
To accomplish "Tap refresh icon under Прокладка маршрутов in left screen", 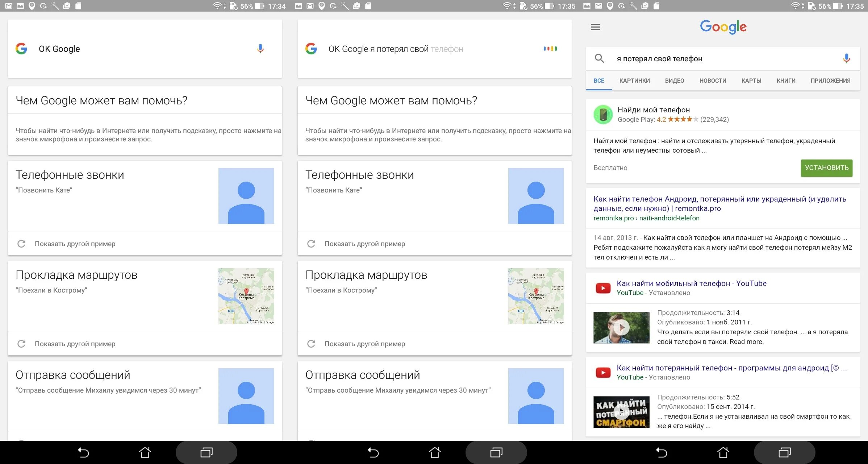I will (x=21, y=344).
